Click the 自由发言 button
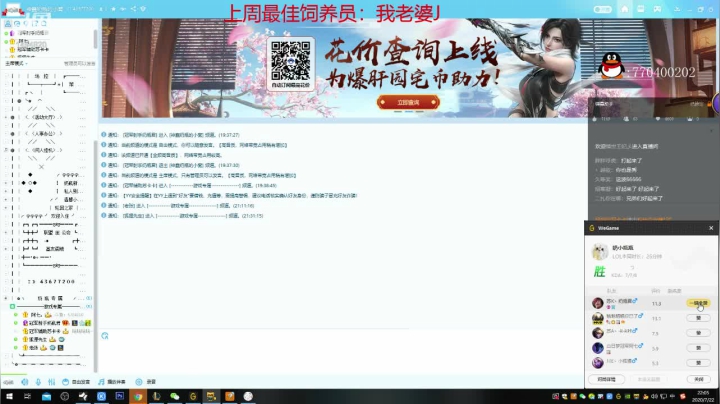 [76, 382]
